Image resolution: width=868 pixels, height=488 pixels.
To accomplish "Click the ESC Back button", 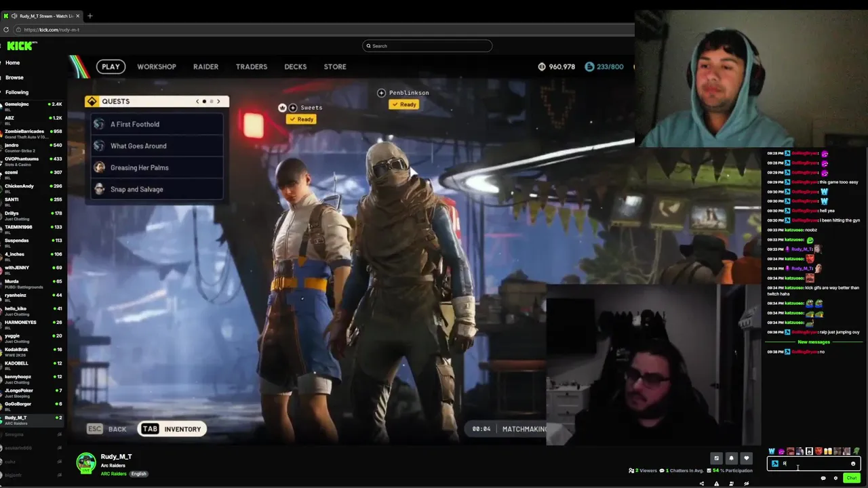I will click(x=108, y=429).
